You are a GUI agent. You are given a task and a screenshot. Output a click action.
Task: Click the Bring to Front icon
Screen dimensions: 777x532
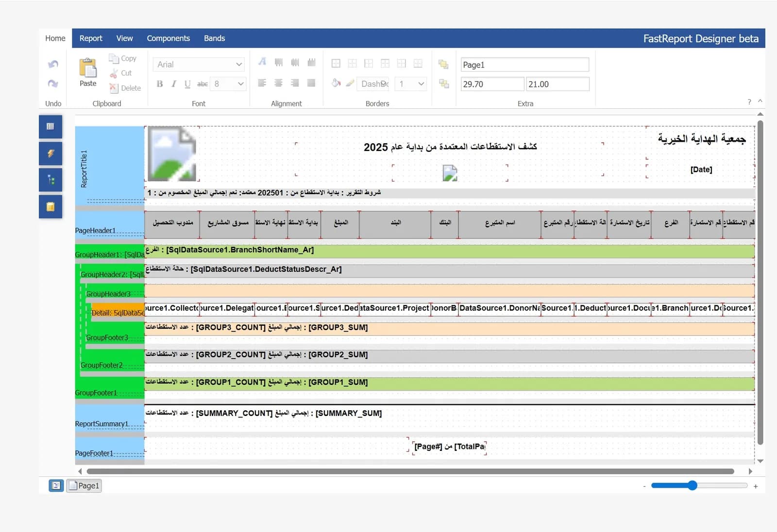point(443,64)
